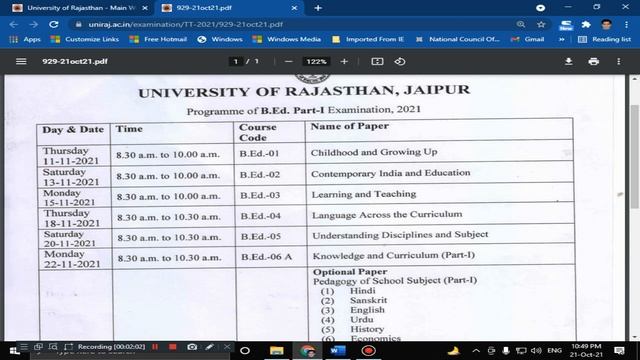Click Childhood and Growing Up text
The image size is (640, 360).
[x=374, y=152]
